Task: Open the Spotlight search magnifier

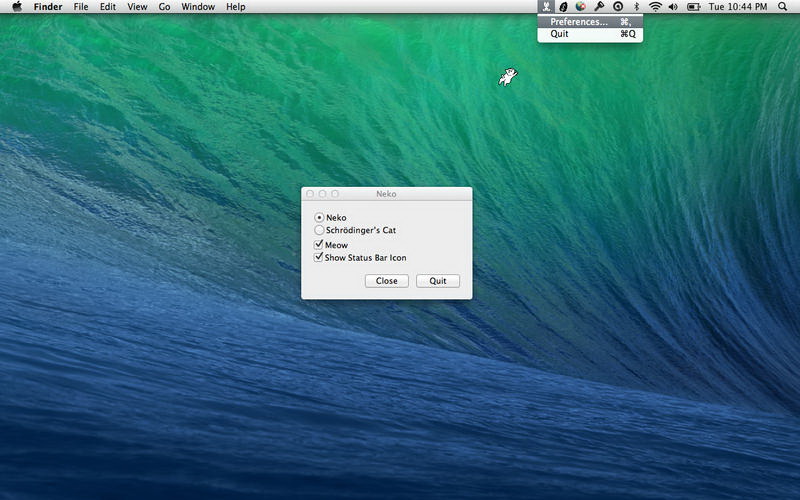Action: [782, 7]
